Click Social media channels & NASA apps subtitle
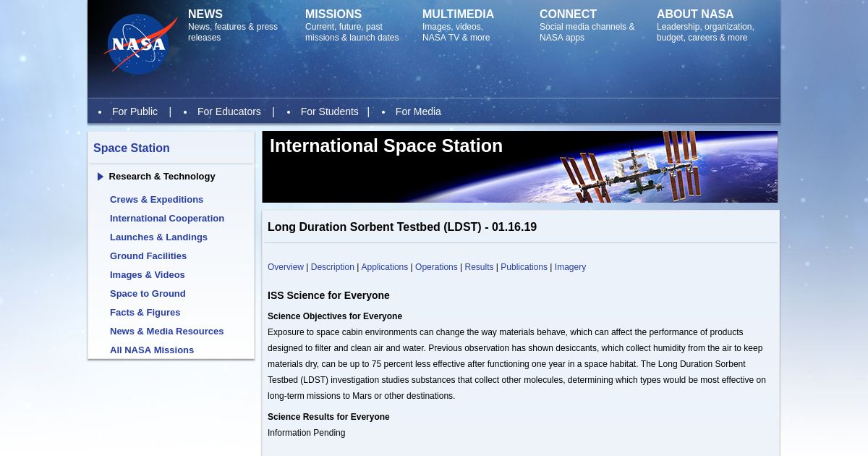This screenshot has height=456, width=868. coord(587,33)
